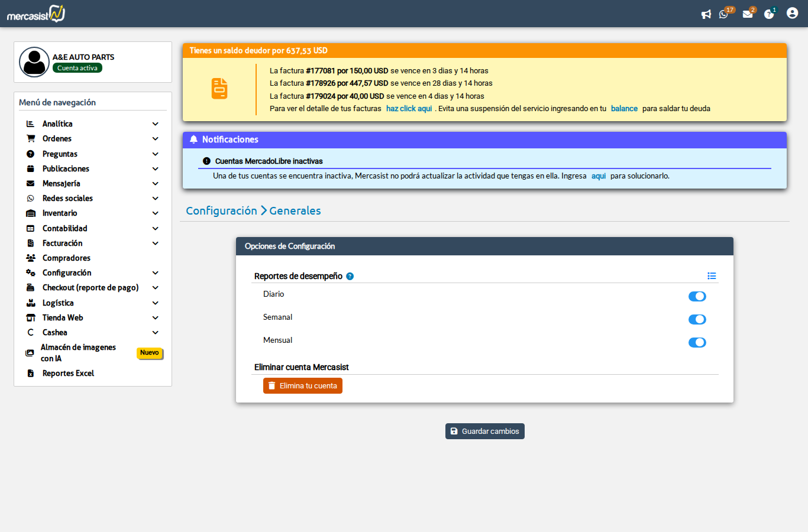The height and width of the screenshot is (532, 808).
Task: Disable the Mensual report switch
Action: [x=697, y=342]
